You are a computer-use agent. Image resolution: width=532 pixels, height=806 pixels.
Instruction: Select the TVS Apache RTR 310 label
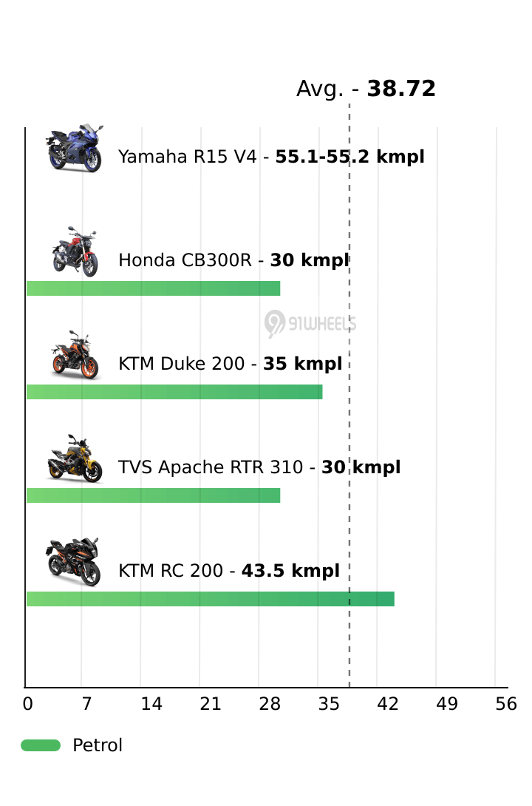[x=259, y=467]
